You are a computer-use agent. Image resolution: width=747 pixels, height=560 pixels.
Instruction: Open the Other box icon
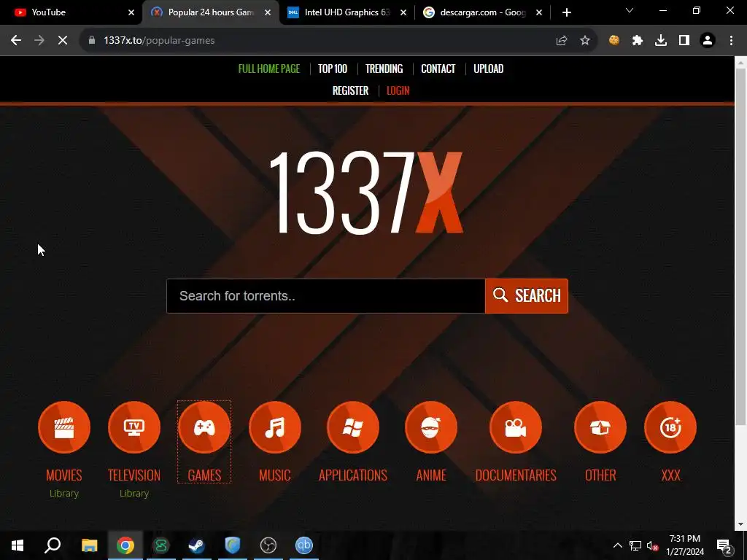click(600, 427)
